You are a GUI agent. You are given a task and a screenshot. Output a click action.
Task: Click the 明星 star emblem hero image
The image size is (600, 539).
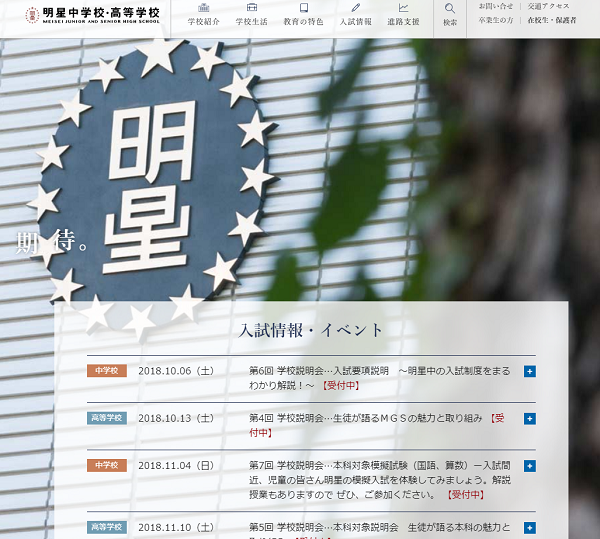pyautogui.click(x=153, y=187)
